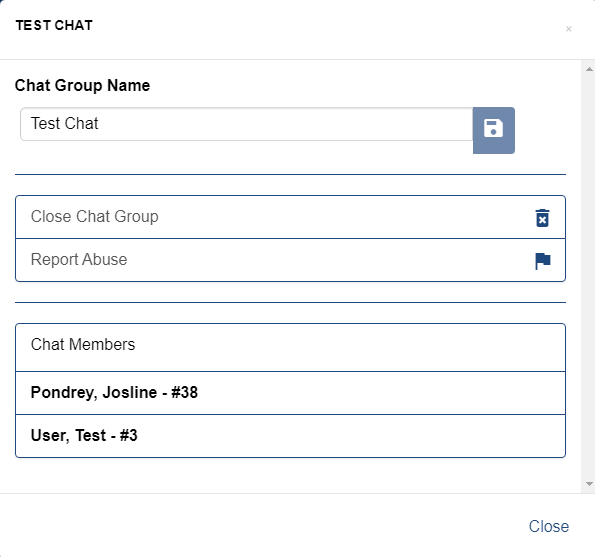This screenshot has width=595, height=557.
Task: Click the flag icon for reporting abuse
Action: [543, 261]
